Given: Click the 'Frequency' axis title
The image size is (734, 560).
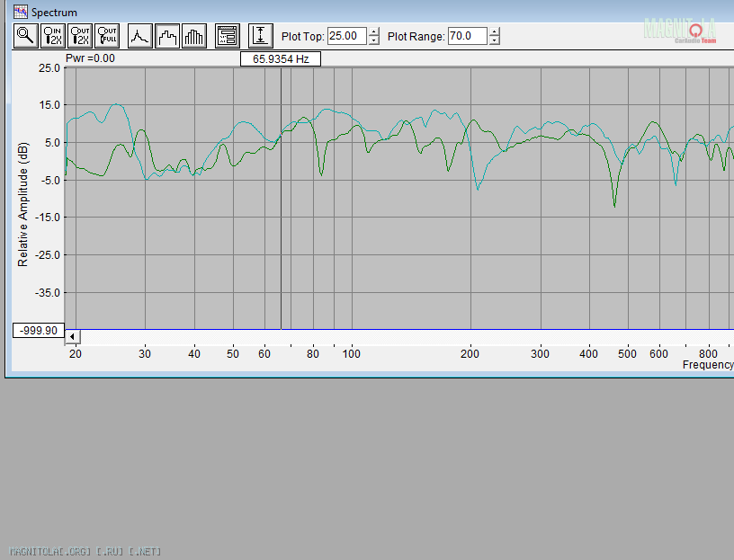Looking at the screenshot, I should tap(708, 365).
